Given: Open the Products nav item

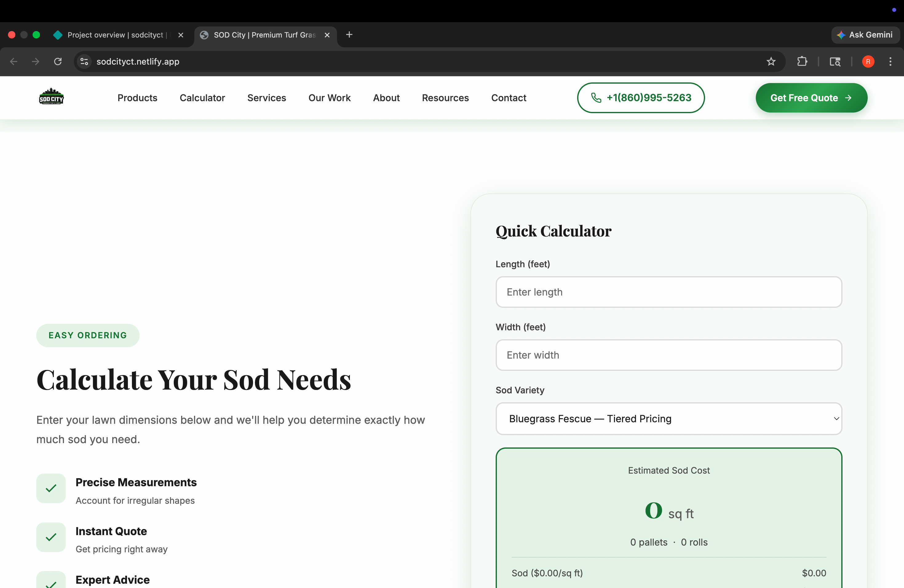Looking at the screenshot, I should pos(137,97).
